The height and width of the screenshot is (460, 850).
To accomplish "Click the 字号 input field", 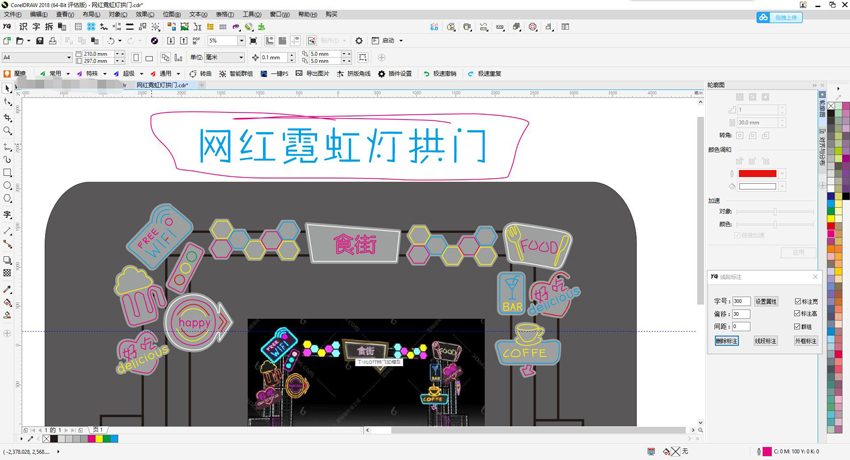I will pos(741,301).
